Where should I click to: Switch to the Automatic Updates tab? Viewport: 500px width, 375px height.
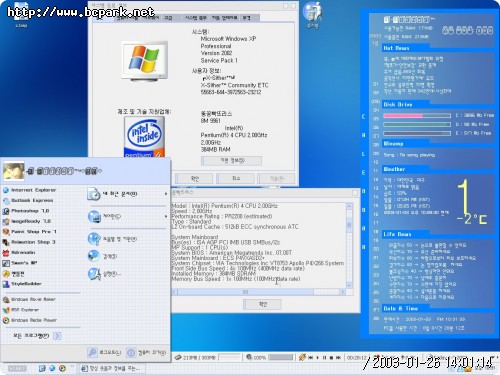[x=224, y=18]
